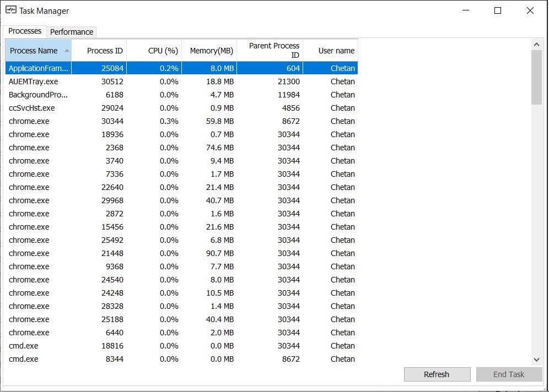Sort by the Process ID column header
This screenshot has height=392, width=549.
coord(106,50)
